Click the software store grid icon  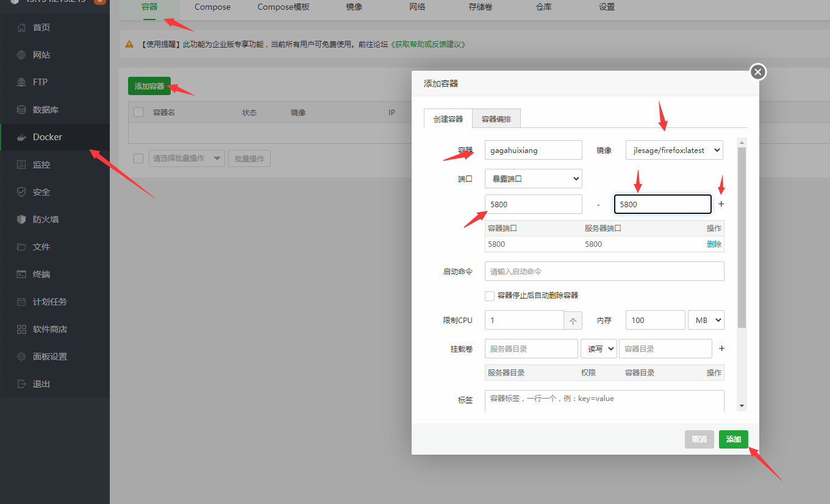coord(21,329)
